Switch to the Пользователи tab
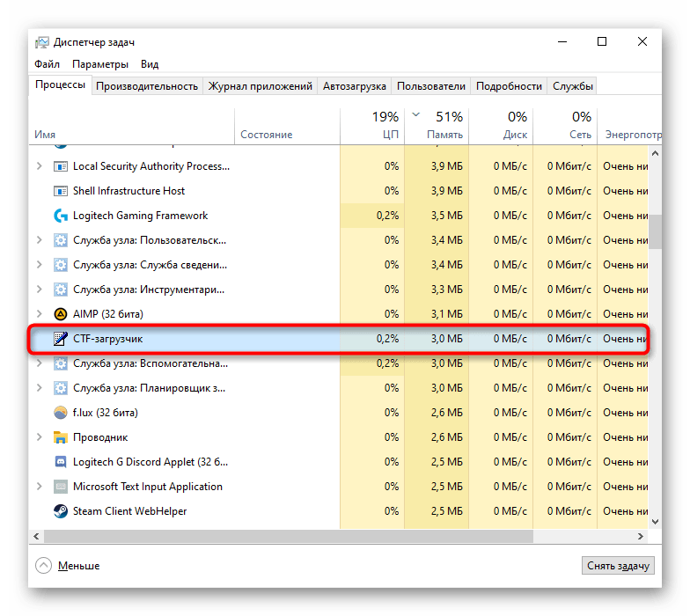Image resolution: width=690 pixels, height=616 pixels. 431,86
